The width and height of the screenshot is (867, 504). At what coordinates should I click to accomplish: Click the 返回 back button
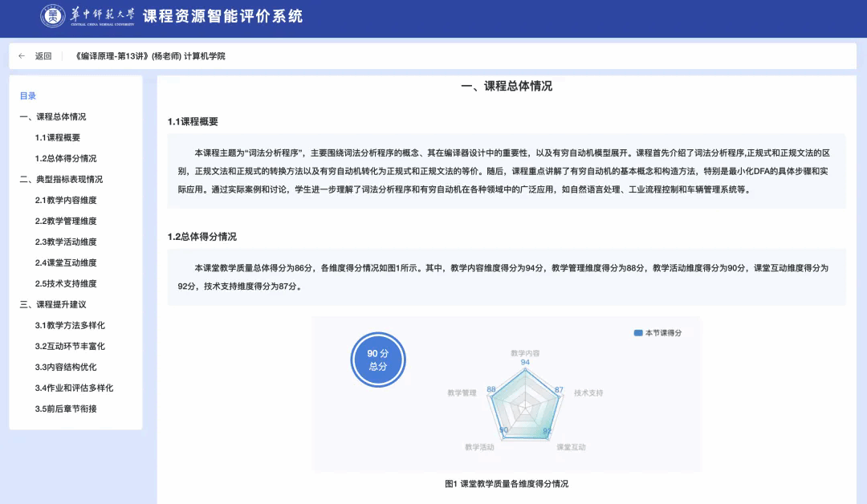pos(43,56)
